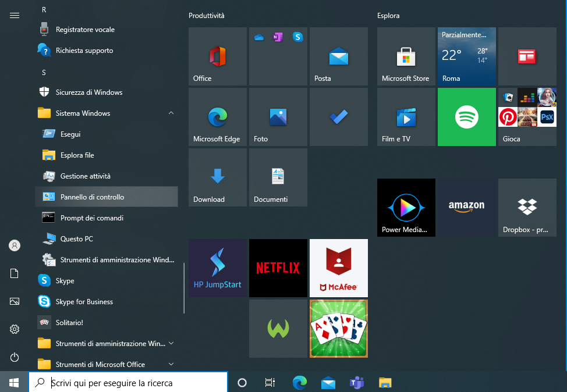Open Task View on the taskbar
This screenshot has width=567, height=392.
270,382
